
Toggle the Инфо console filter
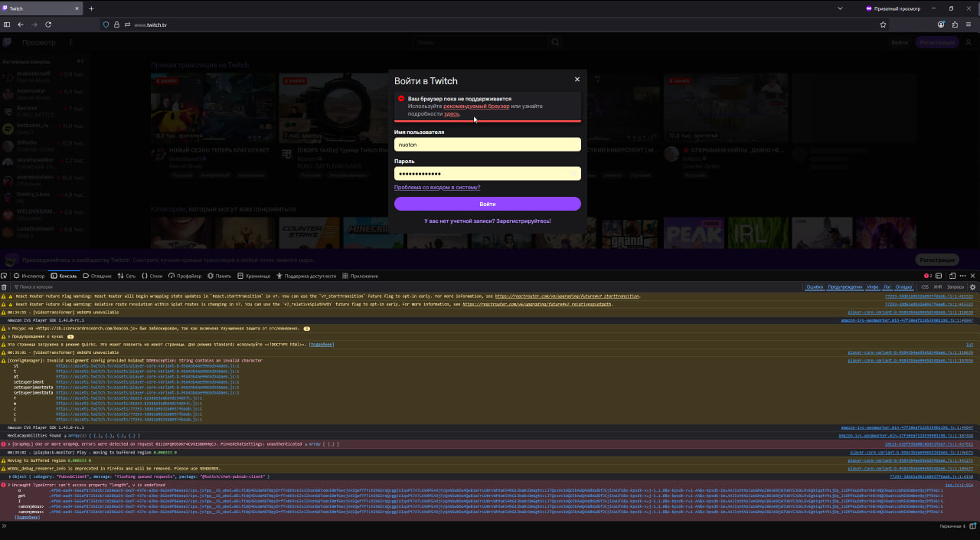(x=873, y=286)
